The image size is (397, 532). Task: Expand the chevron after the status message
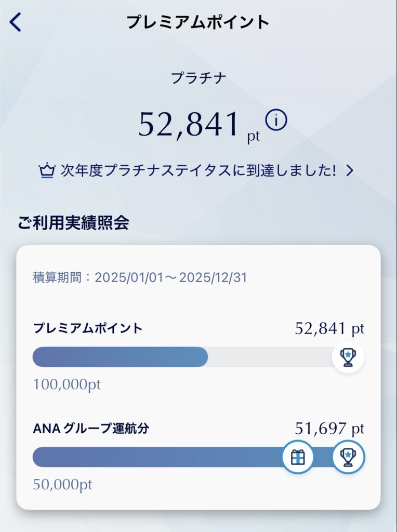350,170
